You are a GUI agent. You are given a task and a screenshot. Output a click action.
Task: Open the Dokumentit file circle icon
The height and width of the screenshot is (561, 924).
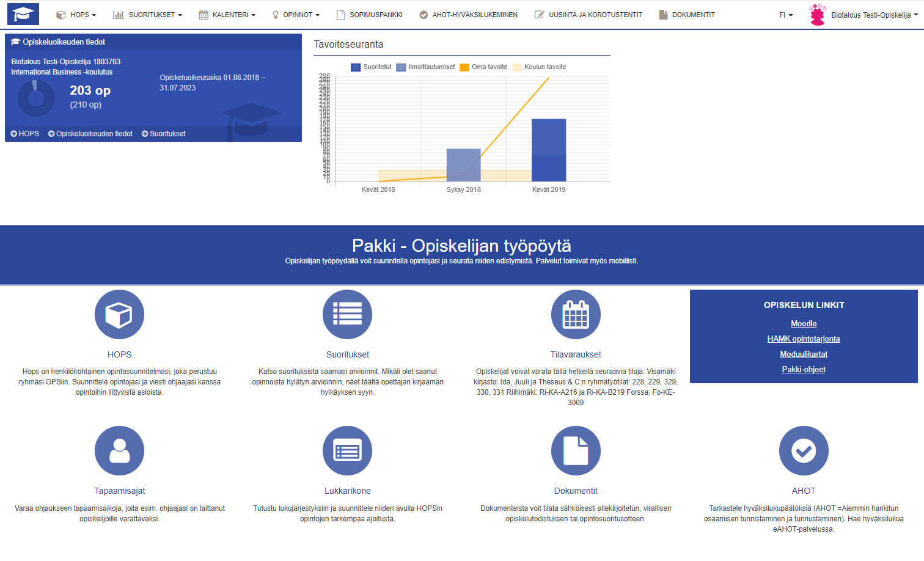tap(576, 451)
